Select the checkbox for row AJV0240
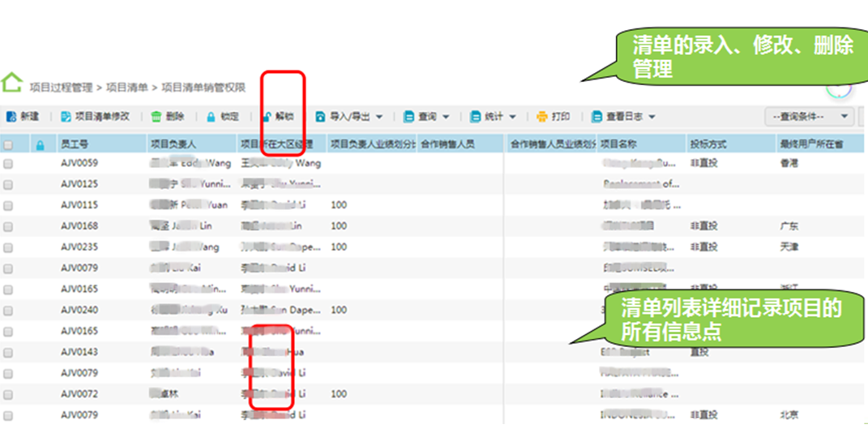Image resolution: width=868 pixels, height=433 pixels. pyautogui.click(x=8, y=311)
